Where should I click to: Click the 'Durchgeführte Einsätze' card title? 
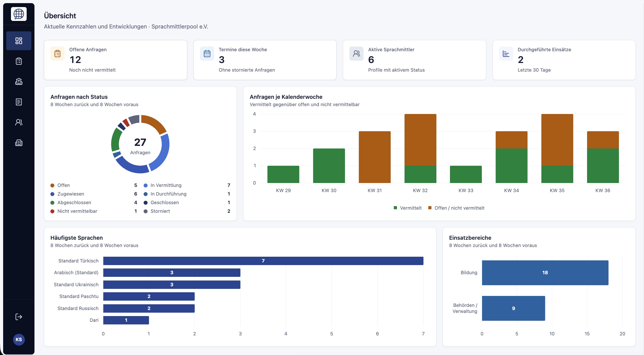coord(545,50)
